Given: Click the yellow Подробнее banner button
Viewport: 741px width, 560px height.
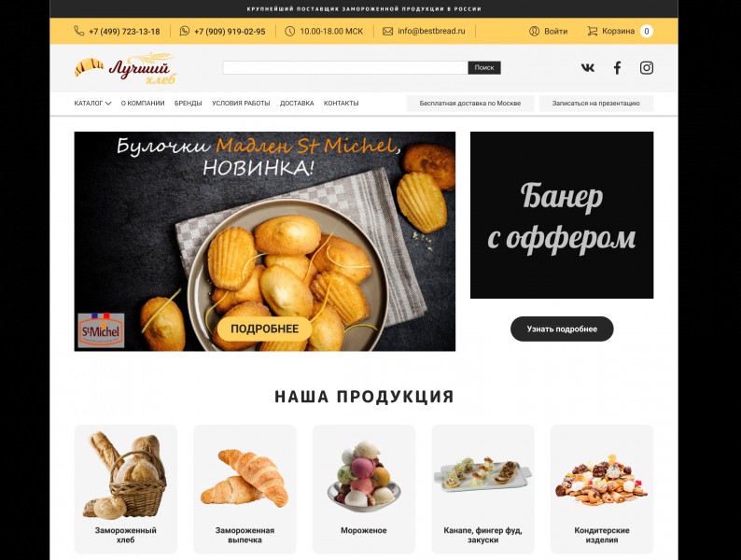Looking at the screenshot, I should [x=265, y=329].
